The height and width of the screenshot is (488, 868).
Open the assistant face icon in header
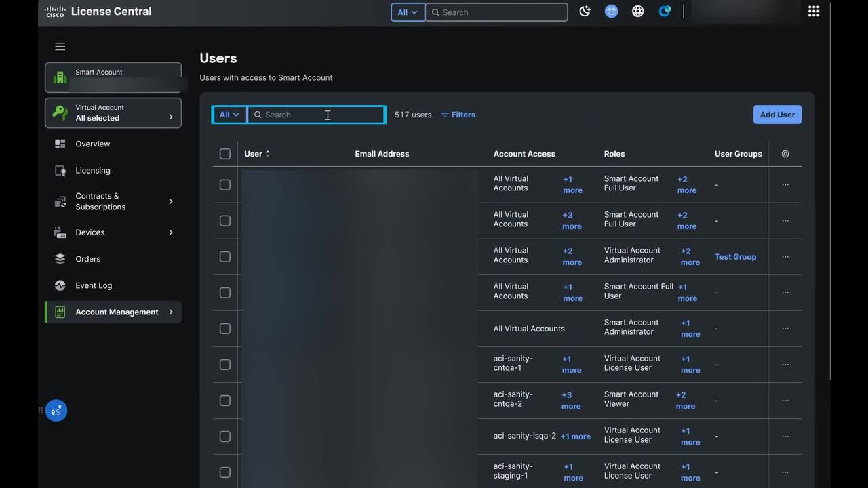coord(611,12)
